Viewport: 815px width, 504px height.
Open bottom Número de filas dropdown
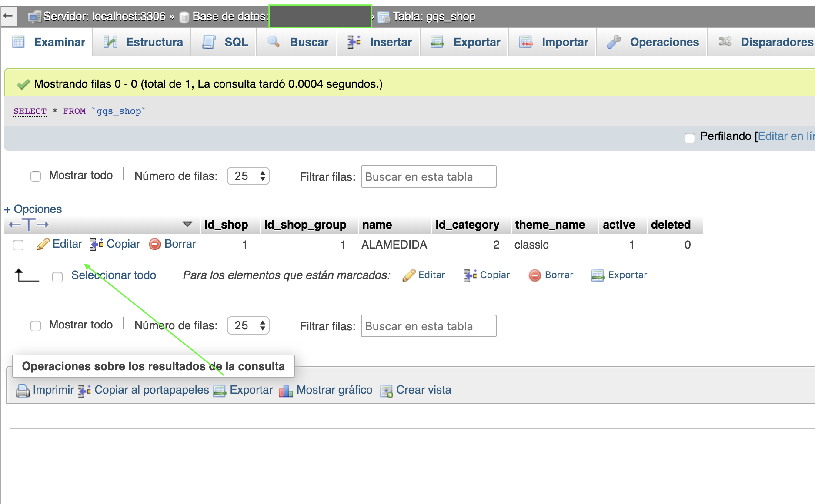(248, 325)
